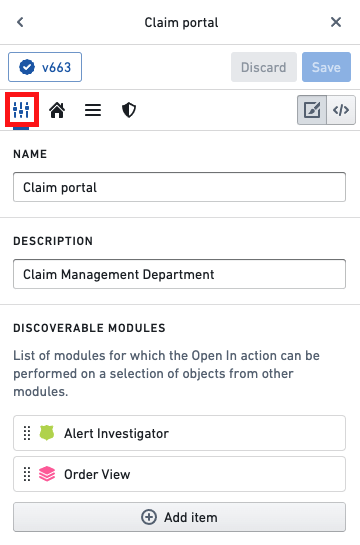Screen dimensions: 360x545
Task: Select the Alert Investigator module row
Action: click(179, 433)
